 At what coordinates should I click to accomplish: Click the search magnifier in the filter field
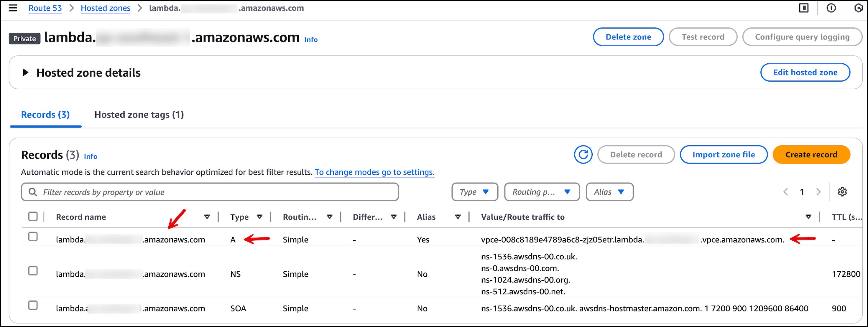[33, 191]
